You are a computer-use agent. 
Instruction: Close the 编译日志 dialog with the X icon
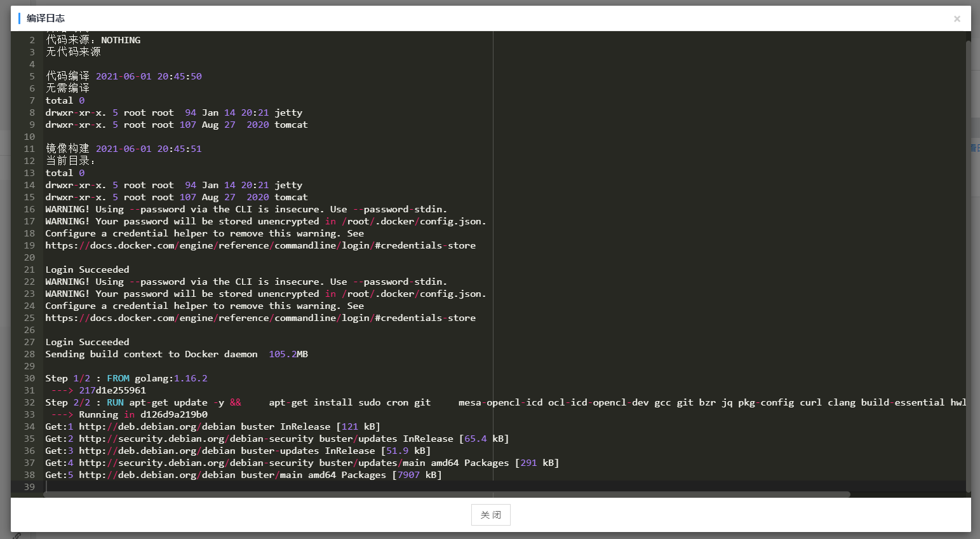click(957, 19)
